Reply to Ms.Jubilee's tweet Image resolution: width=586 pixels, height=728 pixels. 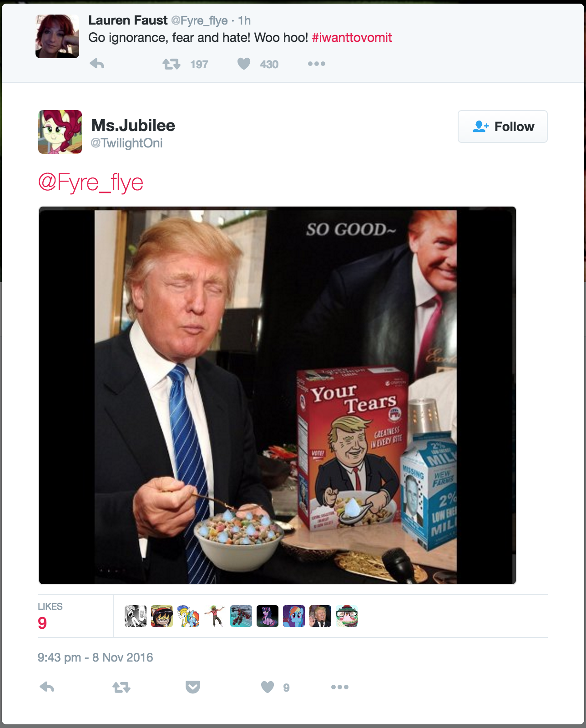coord(47,687)
